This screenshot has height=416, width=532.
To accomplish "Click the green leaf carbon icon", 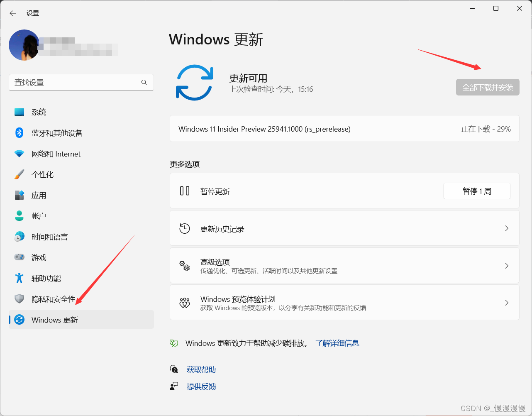I will coord(174,343).
